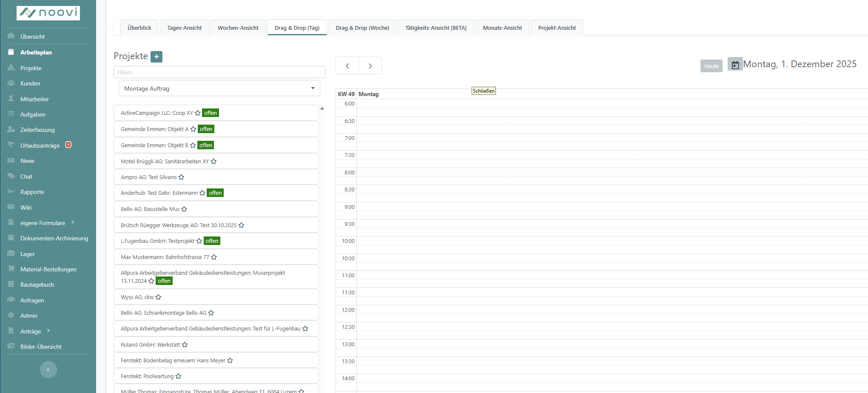The width and height of the screenshot is (868, 393).
Task: Click the offen badge on L.Fugenbau GmbH
Action: (x=212, y=241)
